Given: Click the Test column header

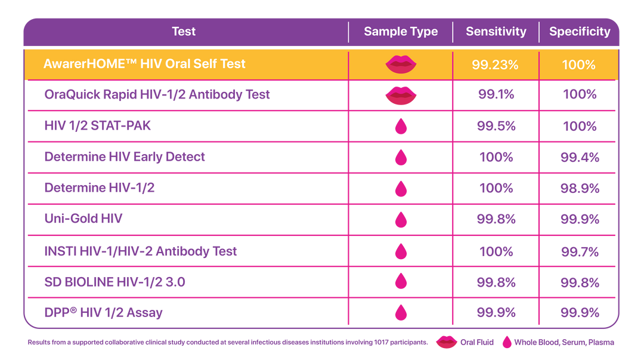Looking at the screenshot, I should pos(184,32).
